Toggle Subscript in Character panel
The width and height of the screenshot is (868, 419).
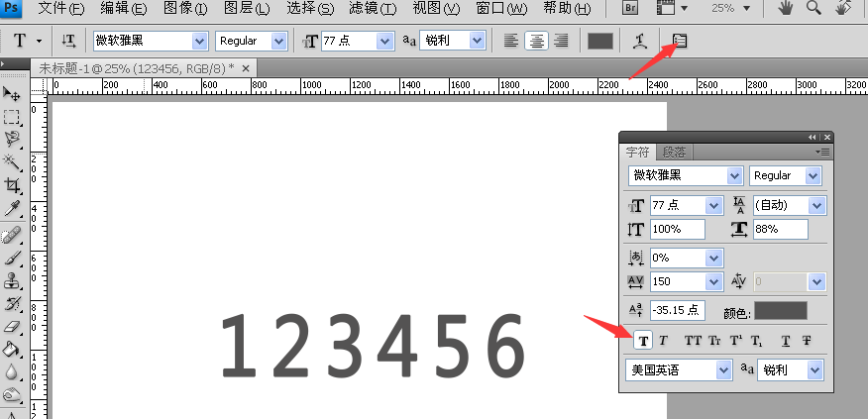(757, 341)
